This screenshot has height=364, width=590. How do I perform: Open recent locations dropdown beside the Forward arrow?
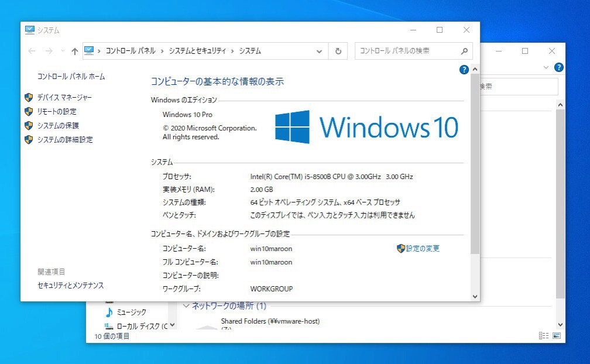point(63,51)
